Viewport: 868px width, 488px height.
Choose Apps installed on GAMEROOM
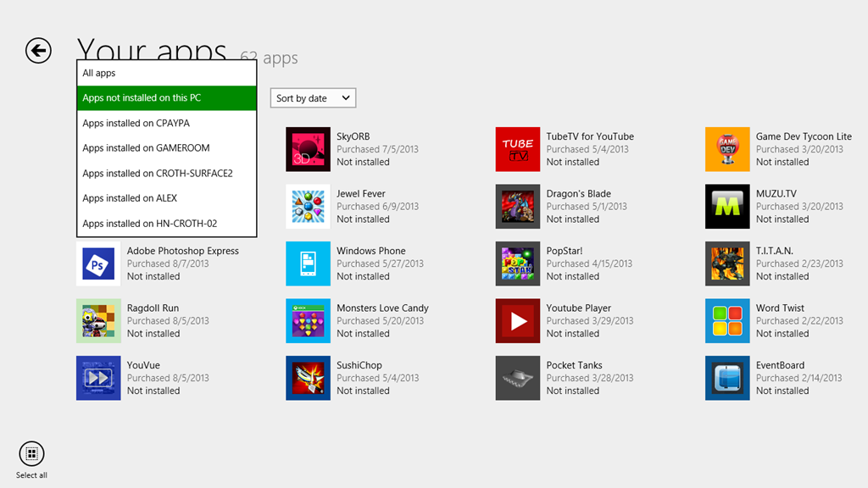167,148
